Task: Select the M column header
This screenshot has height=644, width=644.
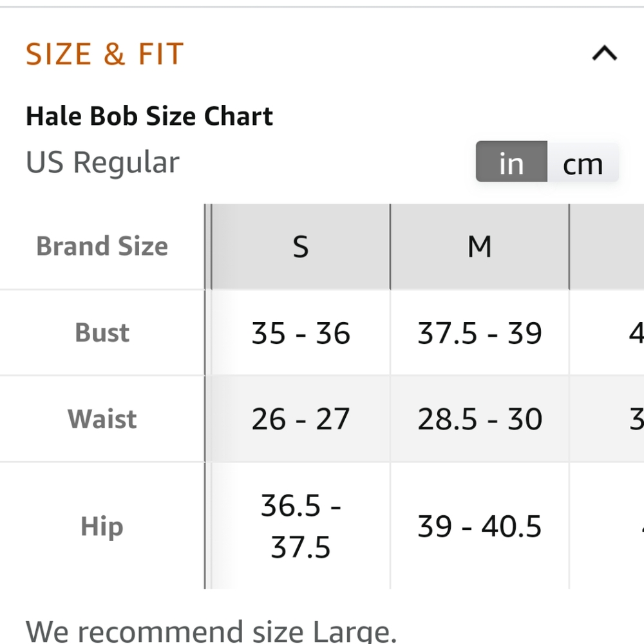Action: [480, 247]
